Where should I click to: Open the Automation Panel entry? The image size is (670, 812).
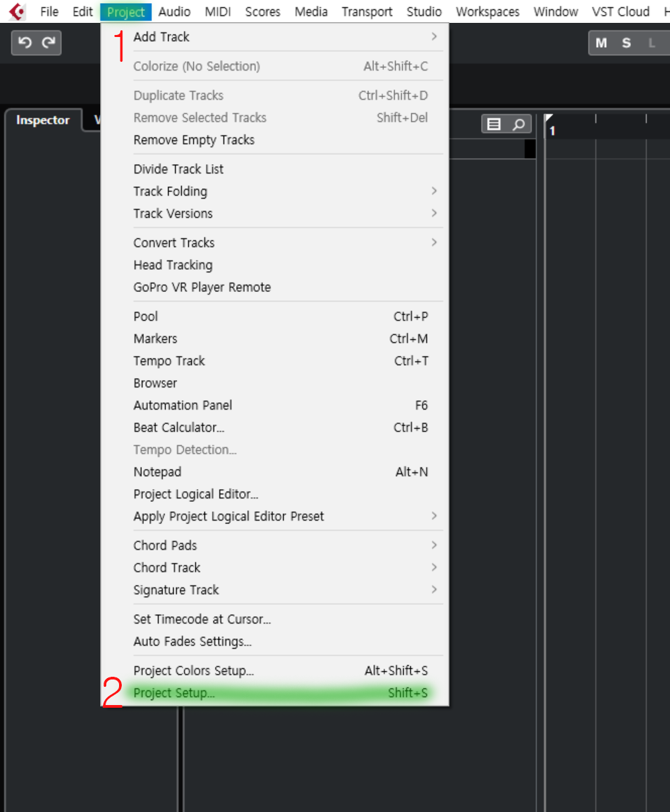click(275, 405)
